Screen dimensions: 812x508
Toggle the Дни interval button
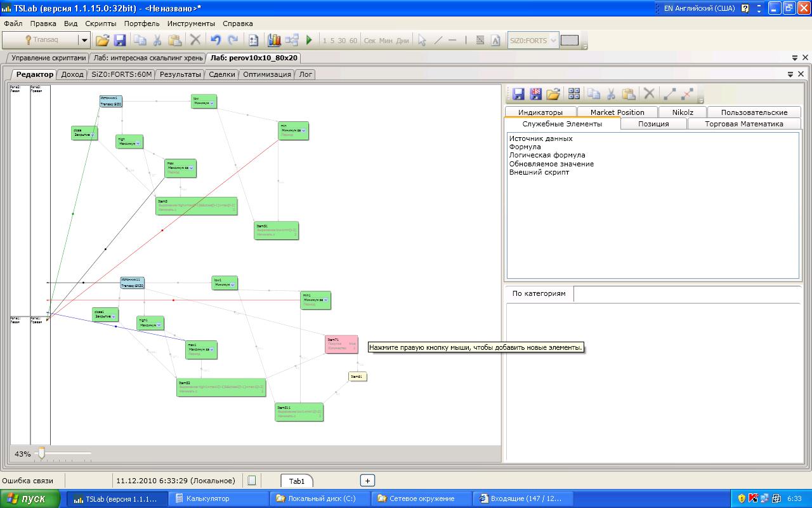tap(403, 40)
